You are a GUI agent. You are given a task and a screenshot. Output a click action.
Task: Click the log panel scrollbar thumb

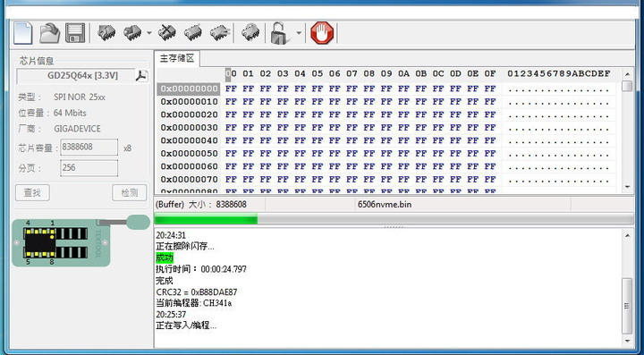[627, 306]
